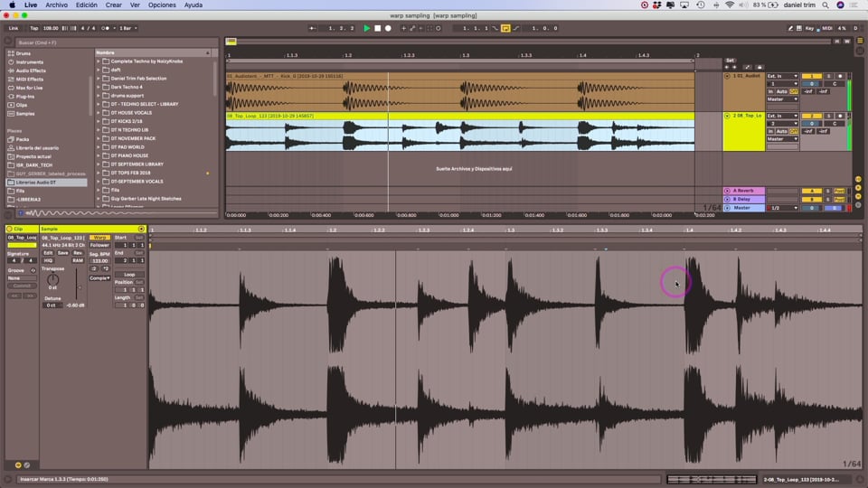This screenshot has width=868, height=488.
Task: Toggle the Warp button in Sample box
Action: tap(99, 238)
